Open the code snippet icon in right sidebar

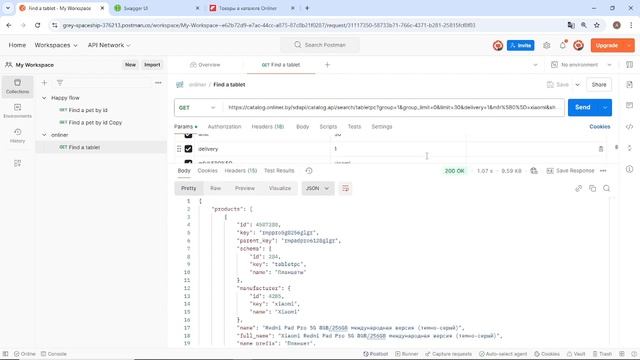coord(629,127)
